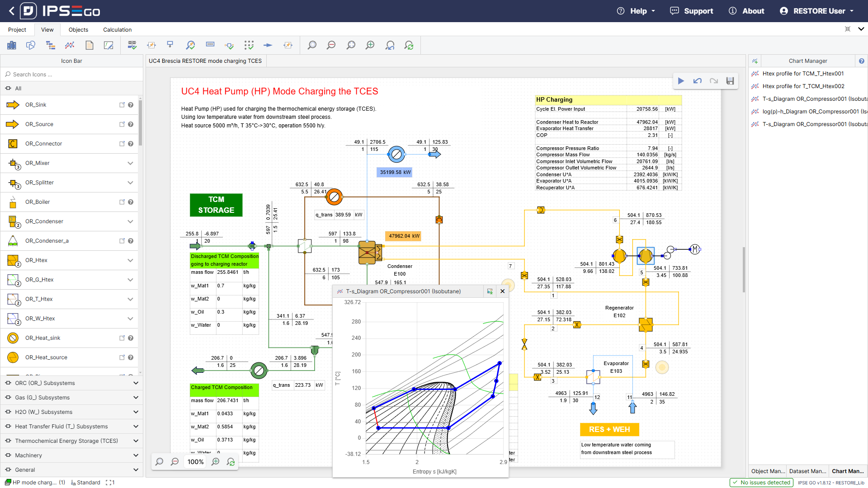Click the 100% zoom level button
868x488 pixels.
tap(196, 462)
